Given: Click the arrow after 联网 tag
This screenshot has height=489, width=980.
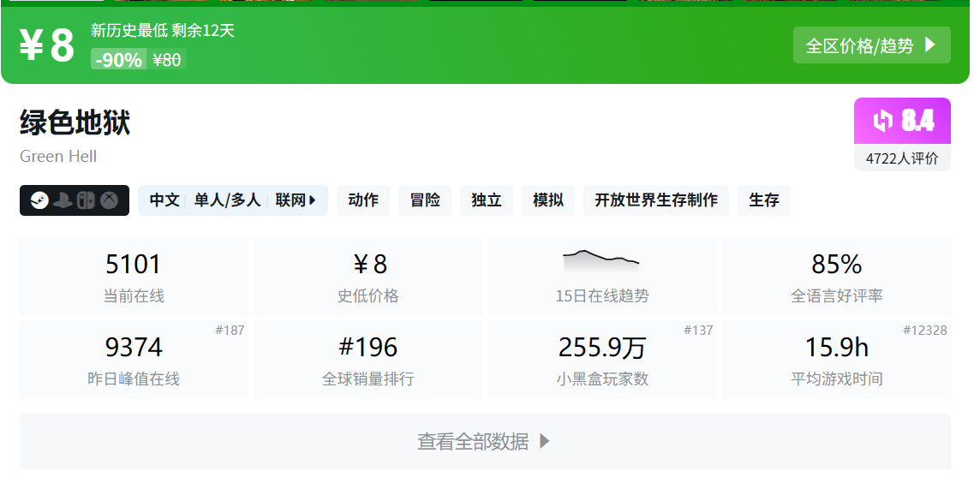Looking at the screenshot, I should (313, 200).
